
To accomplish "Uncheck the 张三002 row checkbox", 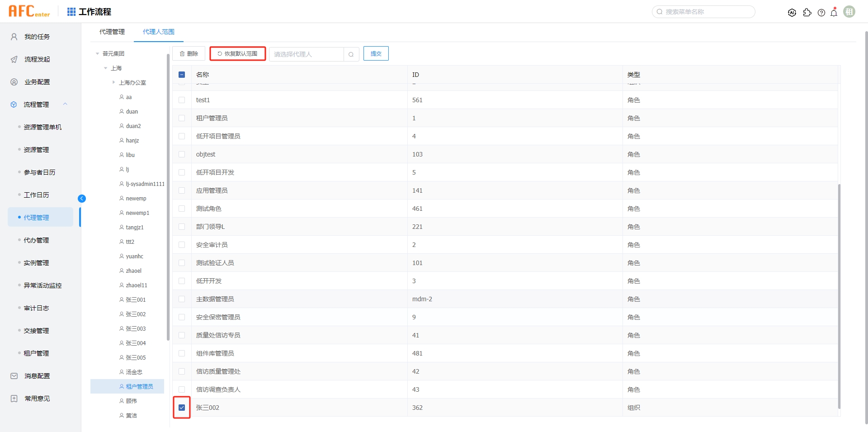I will point(182,407).
